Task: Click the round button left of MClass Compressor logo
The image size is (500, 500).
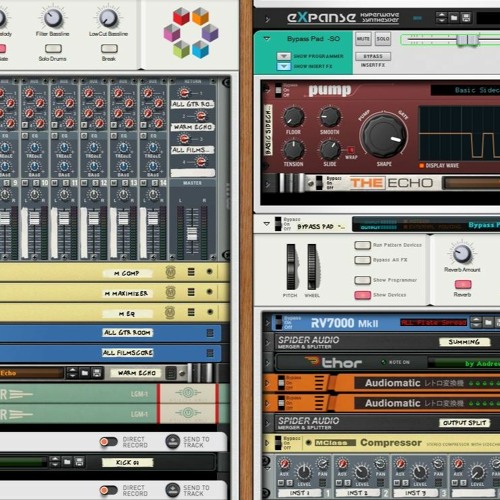Action: 309,443
